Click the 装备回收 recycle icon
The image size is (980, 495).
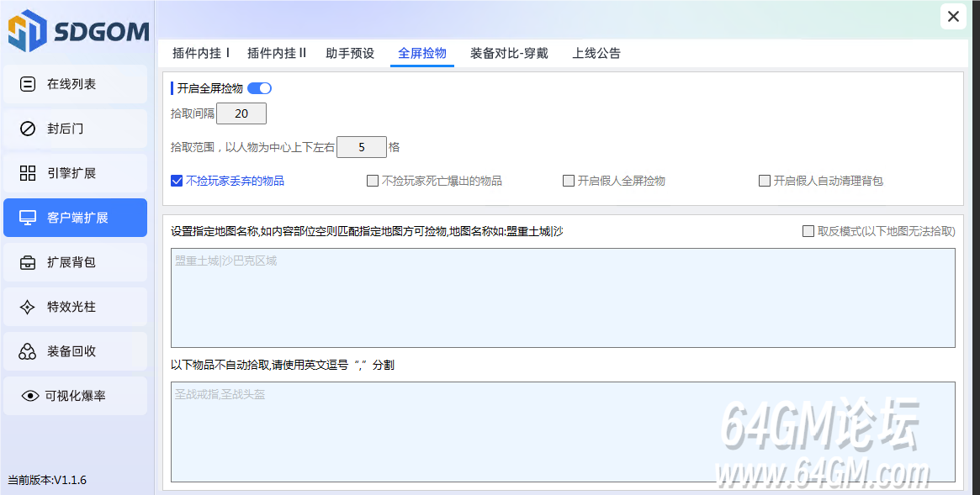point(28,351)
